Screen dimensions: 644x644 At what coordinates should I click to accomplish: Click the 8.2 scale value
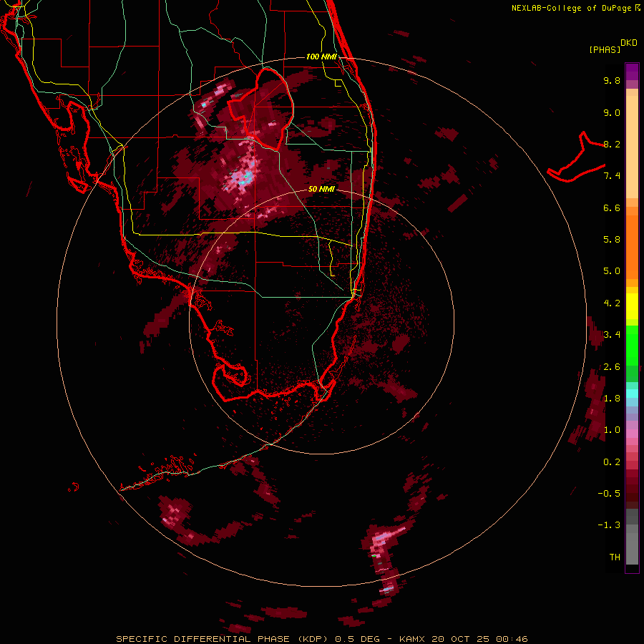pos(612,144)
